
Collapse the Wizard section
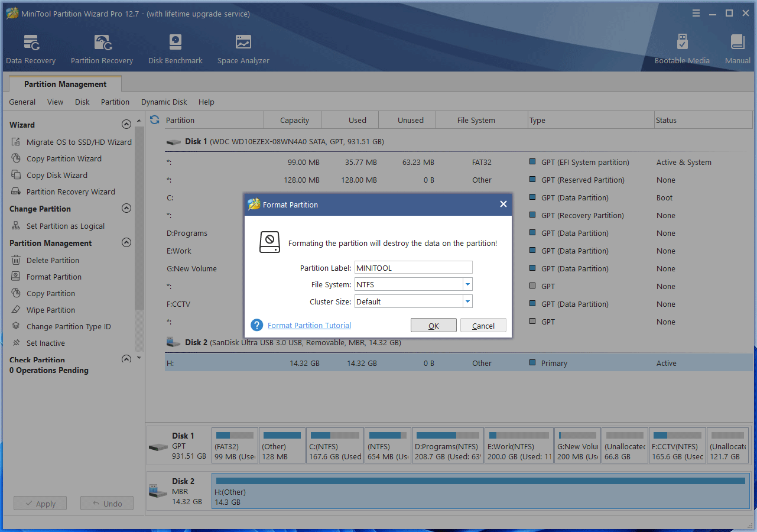click(x=126, y=124)
